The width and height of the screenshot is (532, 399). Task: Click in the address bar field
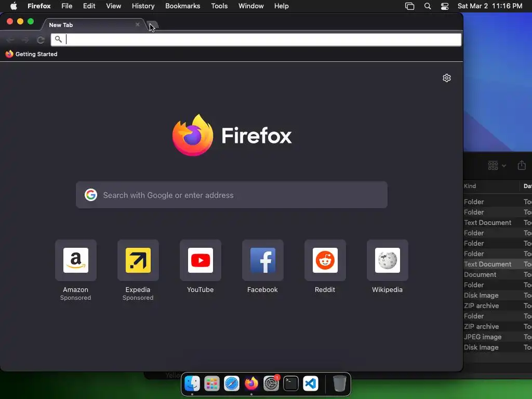click(x=256, y=39)
